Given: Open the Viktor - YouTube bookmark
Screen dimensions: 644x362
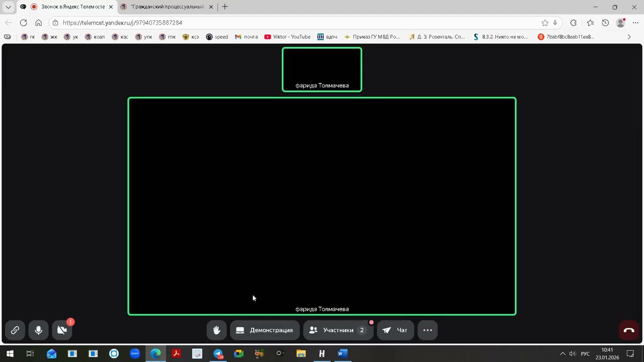Looking at the screenshot, I should click(287, 37).
